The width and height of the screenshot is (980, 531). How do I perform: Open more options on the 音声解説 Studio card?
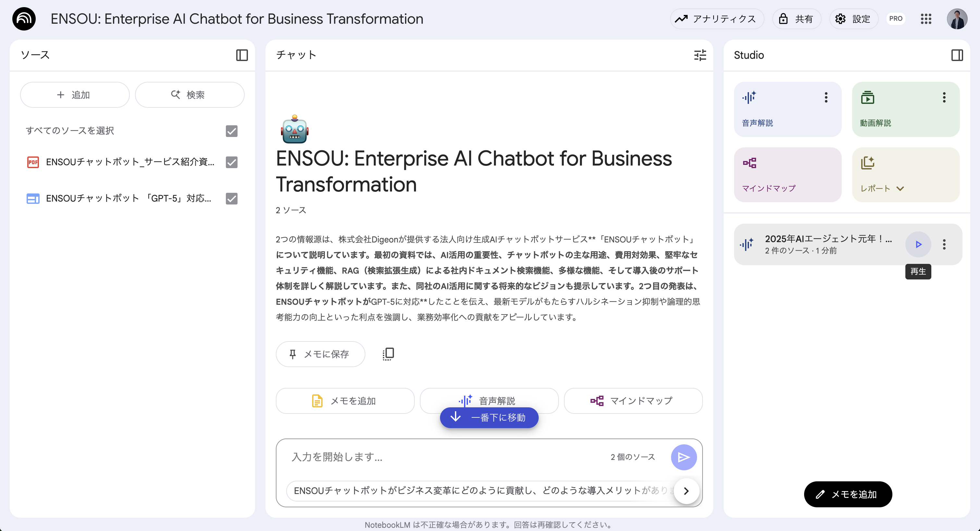826,97
